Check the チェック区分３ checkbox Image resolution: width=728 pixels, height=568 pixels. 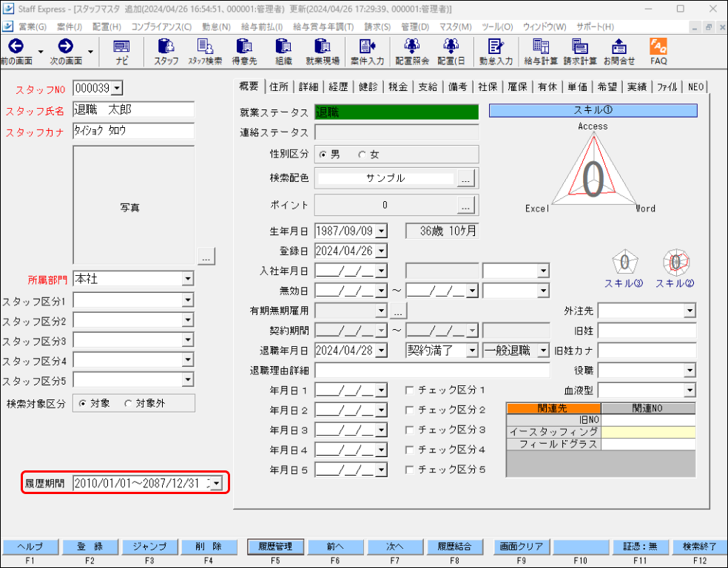pyautogui.click(x=409, y=430)
